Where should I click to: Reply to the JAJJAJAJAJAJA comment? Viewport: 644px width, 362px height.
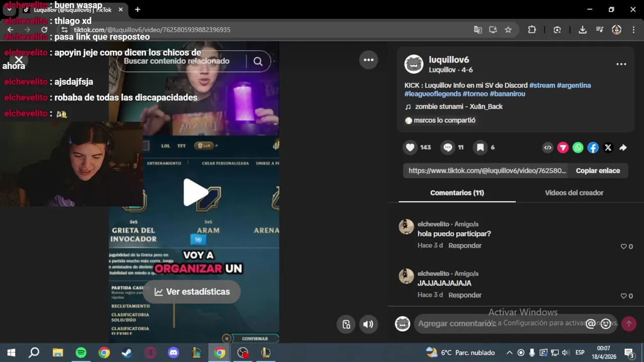coord(465,295)
